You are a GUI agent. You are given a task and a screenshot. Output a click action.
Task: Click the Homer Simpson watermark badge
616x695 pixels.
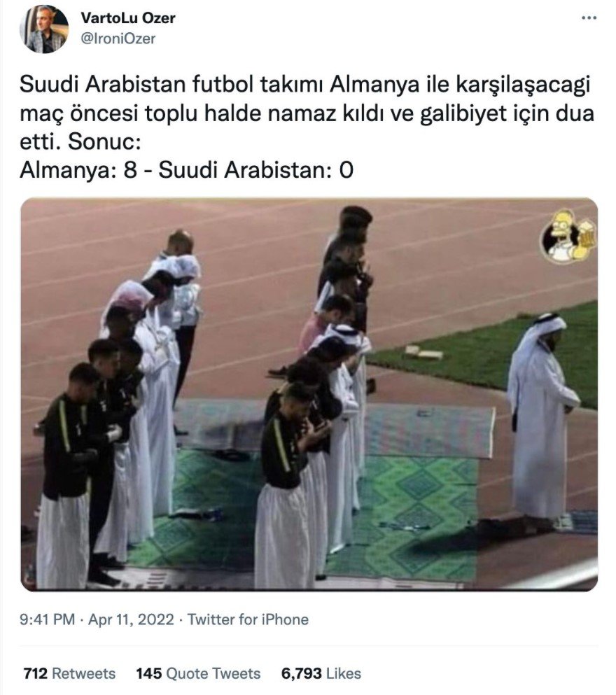point(567,237)
